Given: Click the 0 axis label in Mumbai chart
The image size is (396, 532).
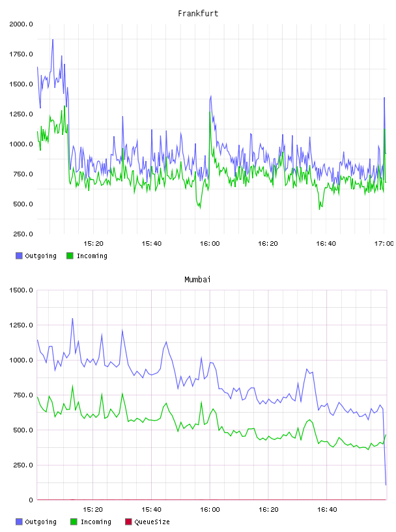Looking at the screenshot, I should pos(31,500).
